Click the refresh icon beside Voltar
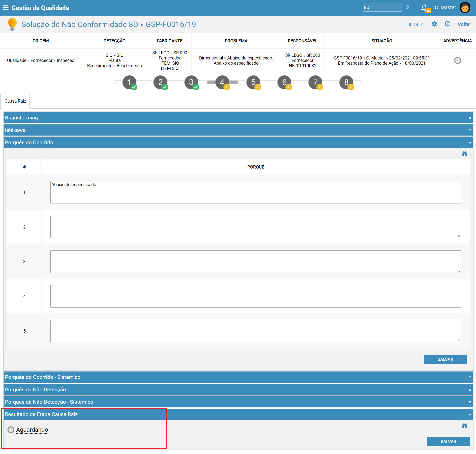Screen dimensions: 476x454 coord(447,24)
